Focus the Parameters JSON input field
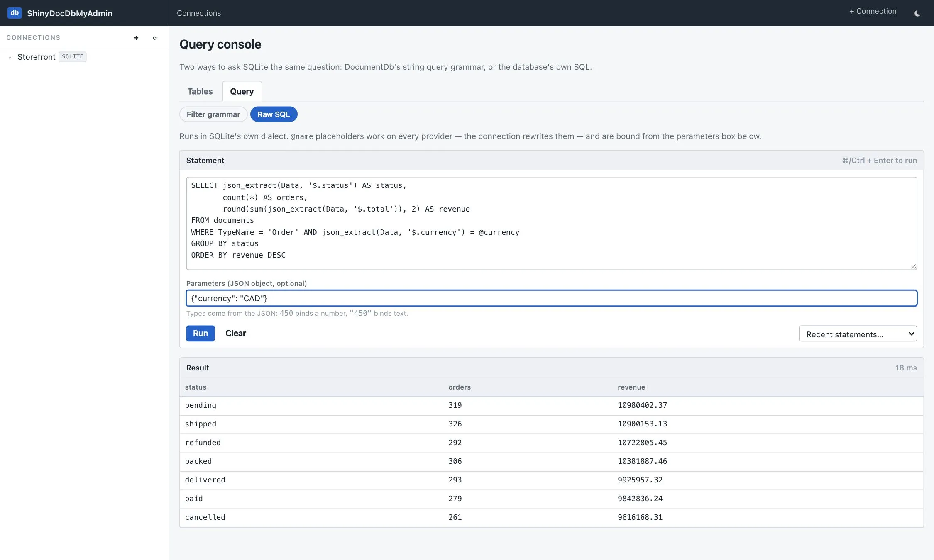The height and width of the screenshot is (560, 934). coord(551,298)
